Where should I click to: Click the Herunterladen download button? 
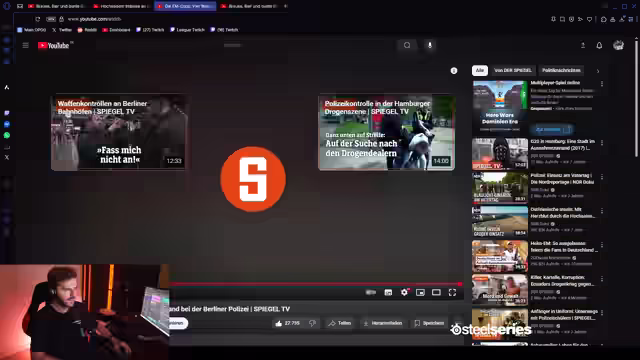click(x=383, y=323)
